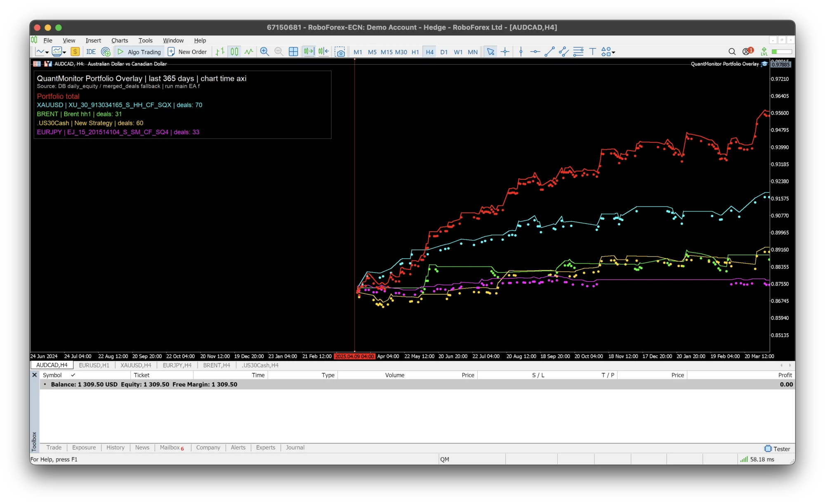
Task: Open the chart type dropdown arrow
Action: (47, 52)
